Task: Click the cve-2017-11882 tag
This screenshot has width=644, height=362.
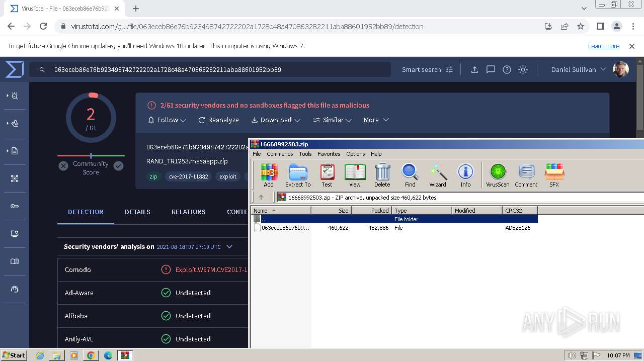Action: (x=189, y=176)
